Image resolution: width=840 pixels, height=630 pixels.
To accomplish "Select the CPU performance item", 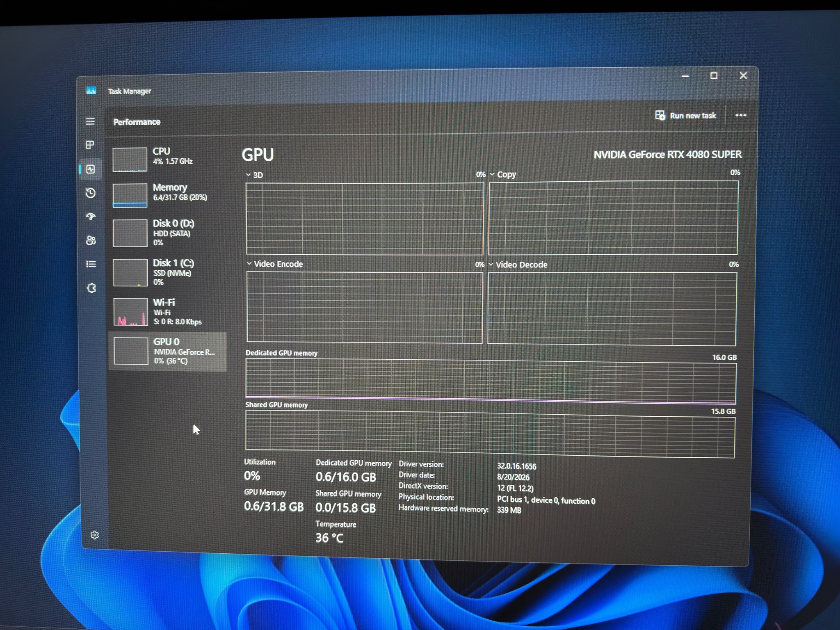I will pyautogui.click(x=168, y=159).
